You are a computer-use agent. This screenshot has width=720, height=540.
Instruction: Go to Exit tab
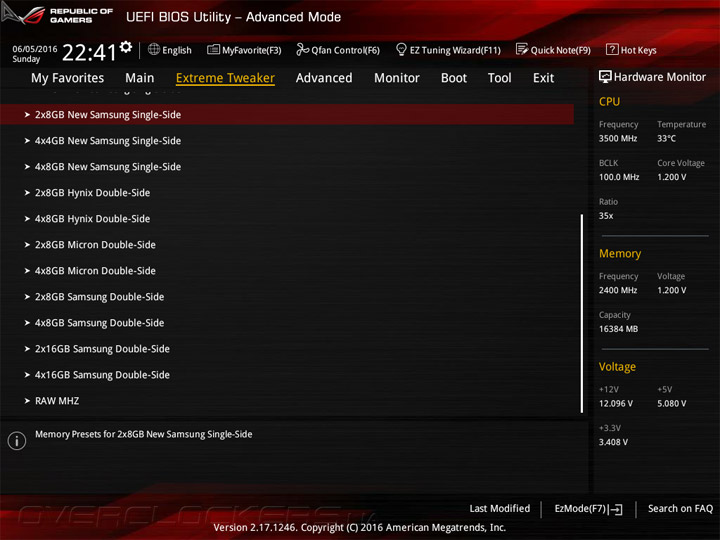[543, 78]
